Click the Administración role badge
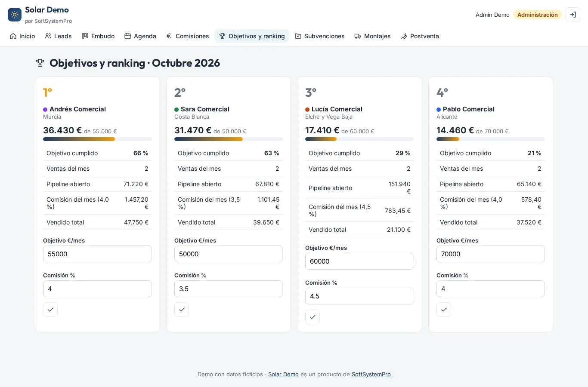Screen dimensions: 588x387 pyautogui.click(x=538, y=15)
